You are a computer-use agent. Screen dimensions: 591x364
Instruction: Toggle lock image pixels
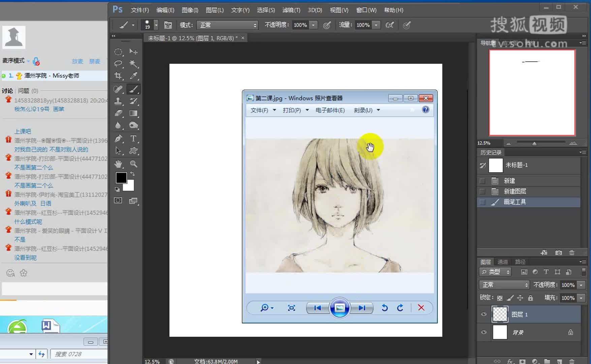click(510, 298)
